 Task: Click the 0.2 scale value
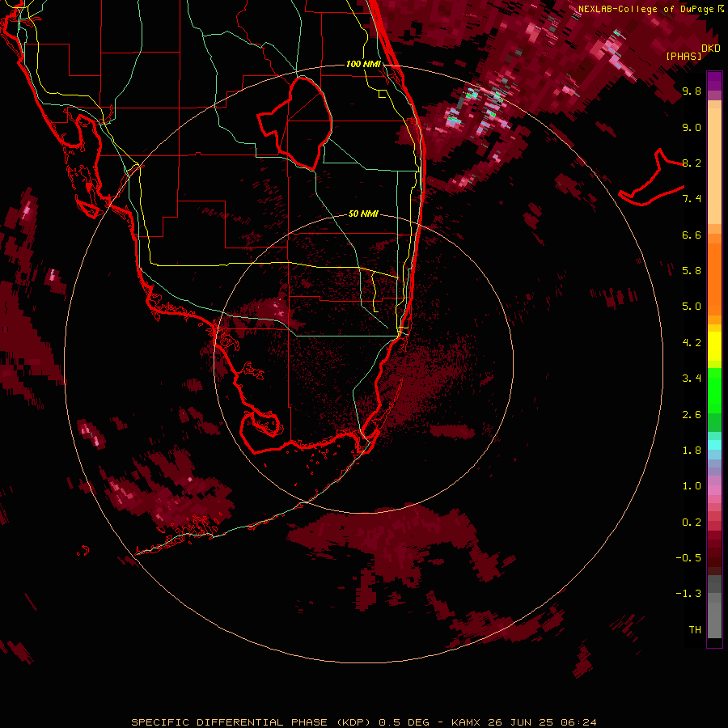[692, 523]
